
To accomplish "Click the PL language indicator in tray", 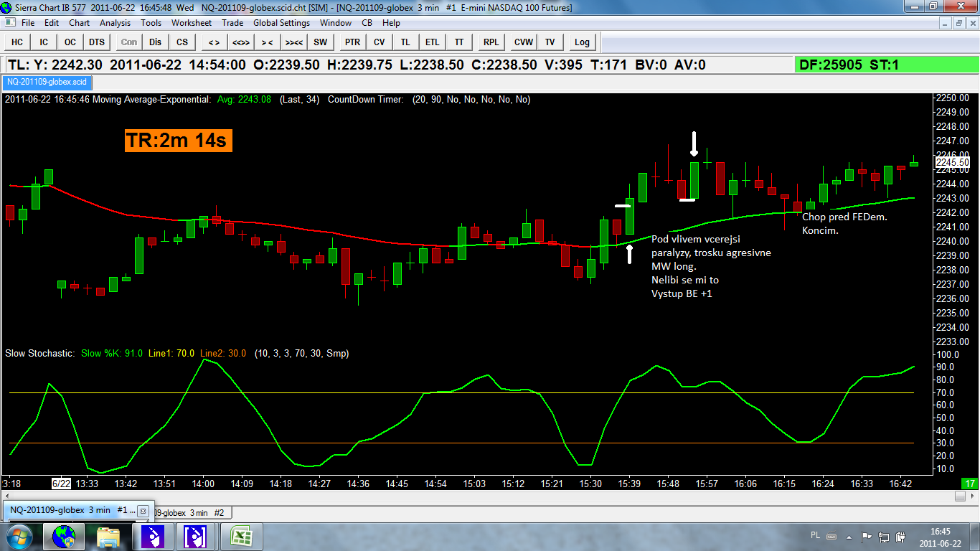I will tap(816, 535).
